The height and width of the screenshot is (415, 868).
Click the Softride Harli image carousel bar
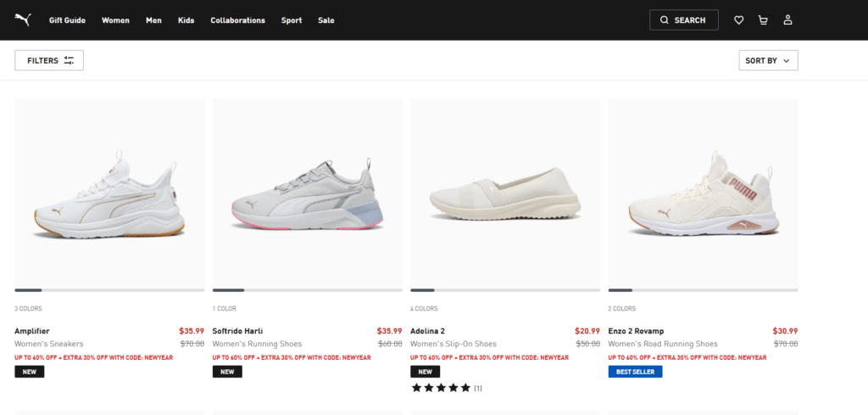[x=307, y=290]
